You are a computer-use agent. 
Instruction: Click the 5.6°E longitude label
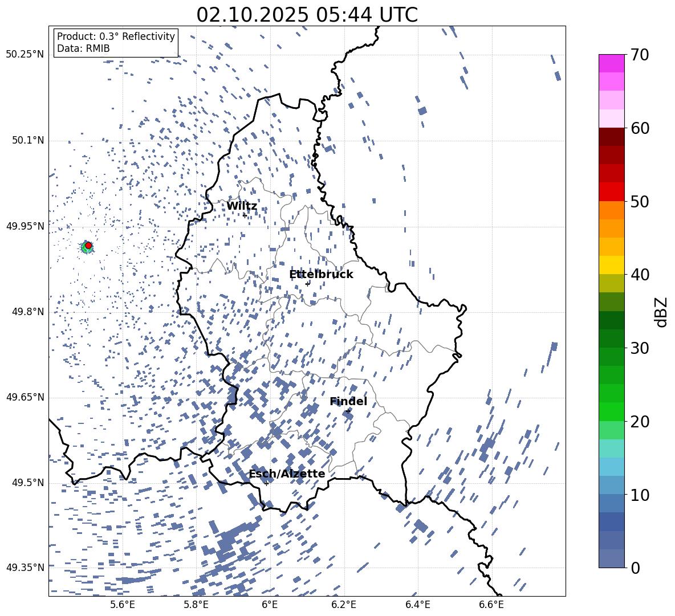(x=122, y=605)
